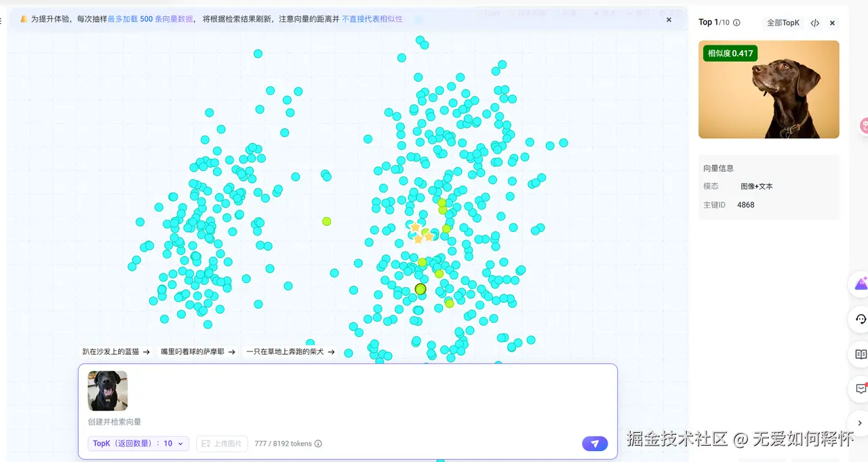Use the suggestion 嘴里叼着球的萨摩耶

[198, 352]
